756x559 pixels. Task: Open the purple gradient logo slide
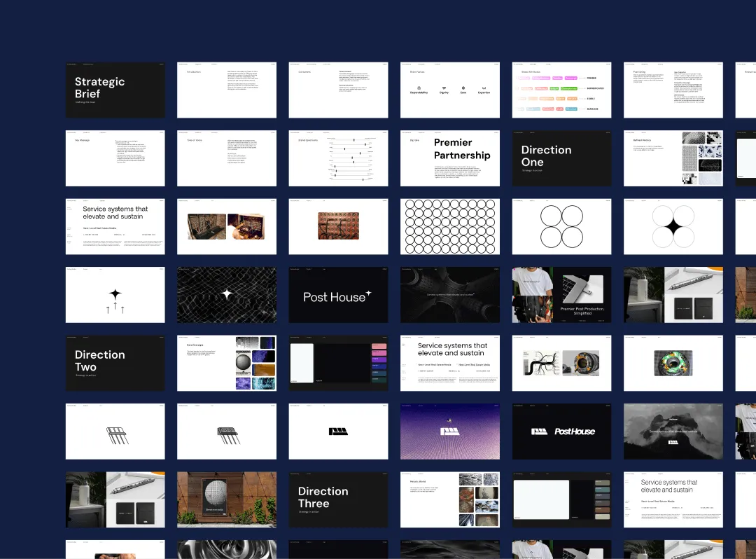coord(450,432)
